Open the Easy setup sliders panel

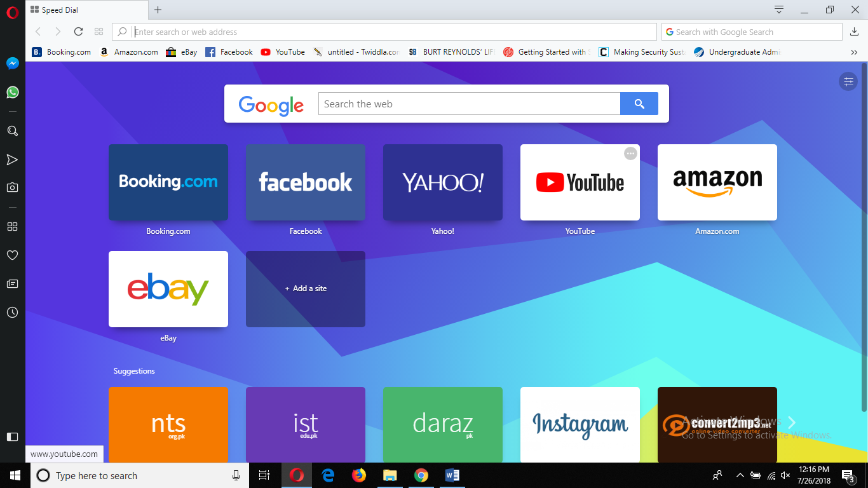(849, 81)
